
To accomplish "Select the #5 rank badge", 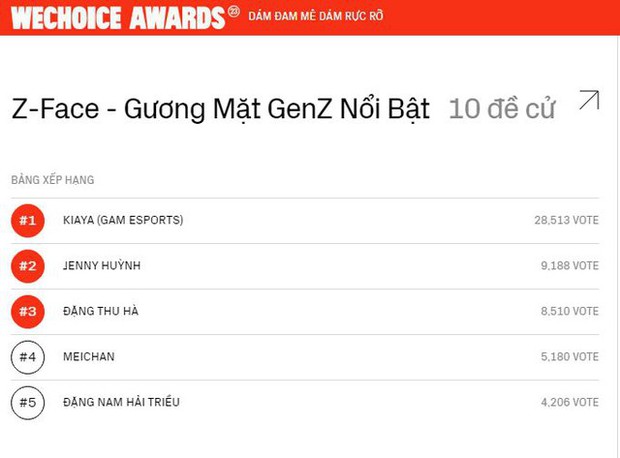I will [x=28, y=402].
